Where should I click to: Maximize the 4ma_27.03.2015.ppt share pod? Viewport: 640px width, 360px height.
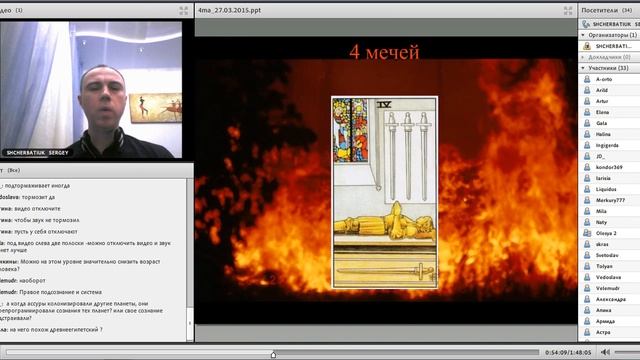click(568, 11)
